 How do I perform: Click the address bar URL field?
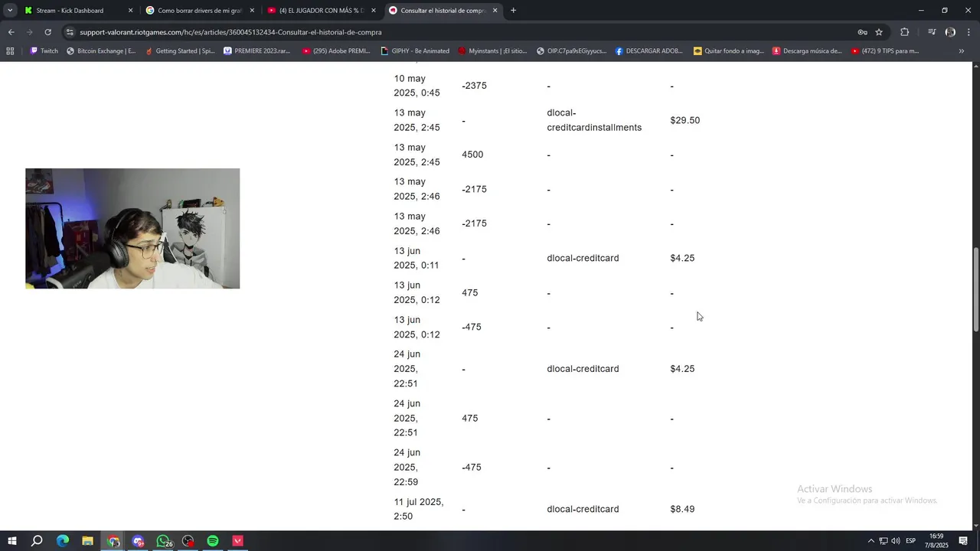pos(459,32)
